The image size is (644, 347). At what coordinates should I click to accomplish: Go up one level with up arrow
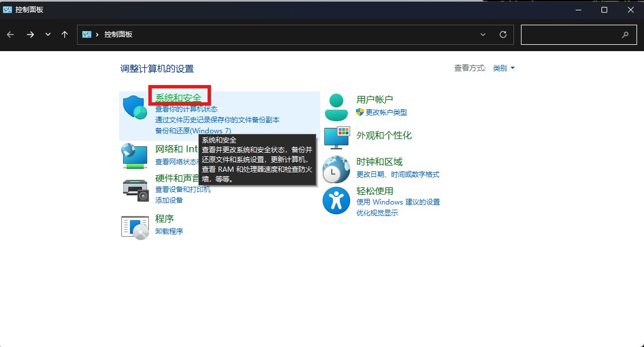tap(64, 34)
